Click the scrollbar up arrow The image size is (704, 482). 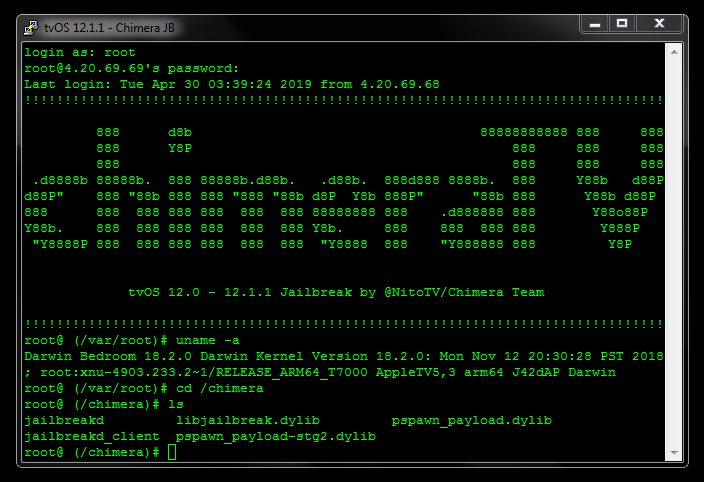674,52
